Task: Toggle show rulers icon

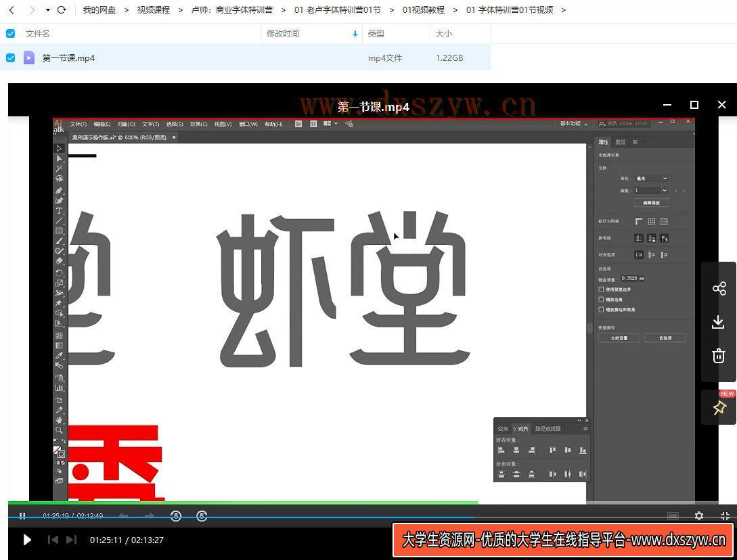Action: [639, 221]
